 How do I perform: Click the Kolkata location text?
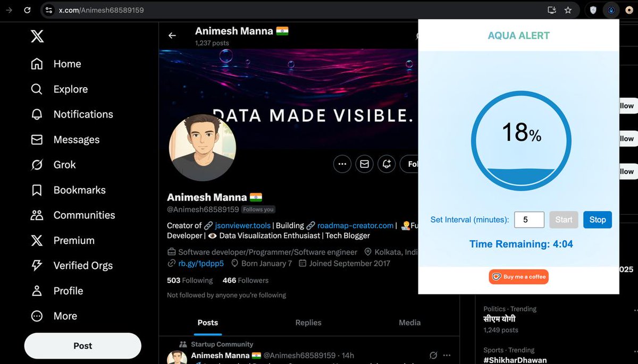click(396, 252)
